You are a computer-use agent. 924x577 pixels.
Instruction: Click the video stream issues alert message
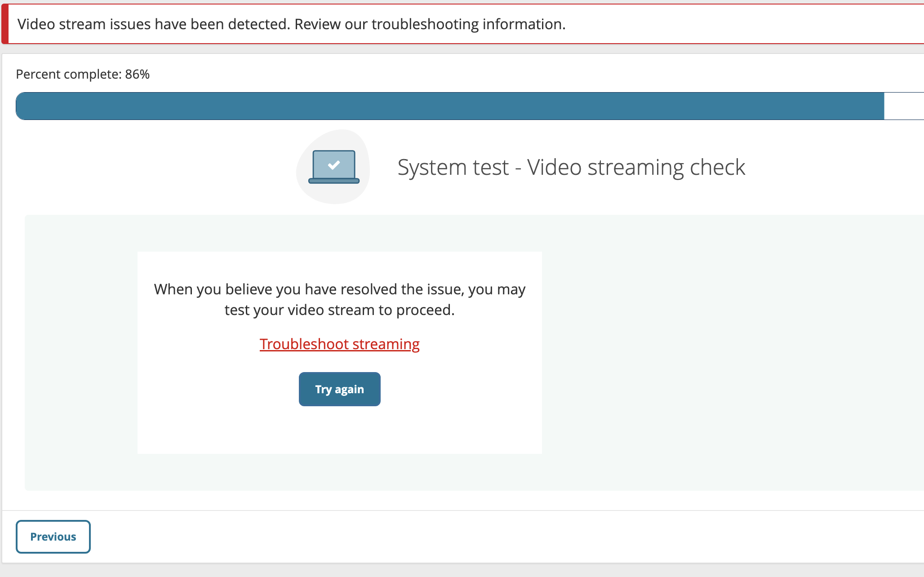point(153,24)
